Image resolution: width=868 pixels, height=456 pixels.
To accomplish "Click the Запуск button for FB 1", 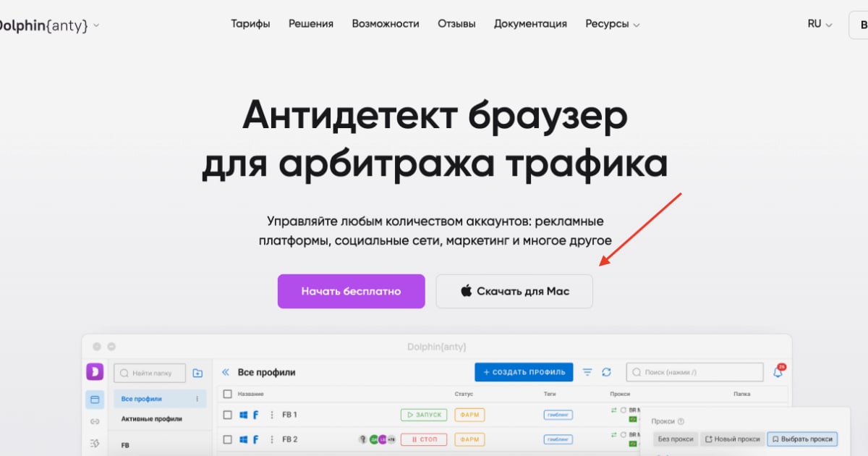I will 423,415.
